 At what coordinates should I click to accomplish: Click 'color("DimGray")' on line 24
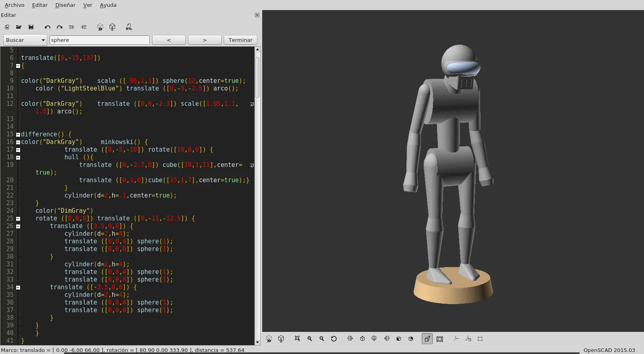coord(64,210)
